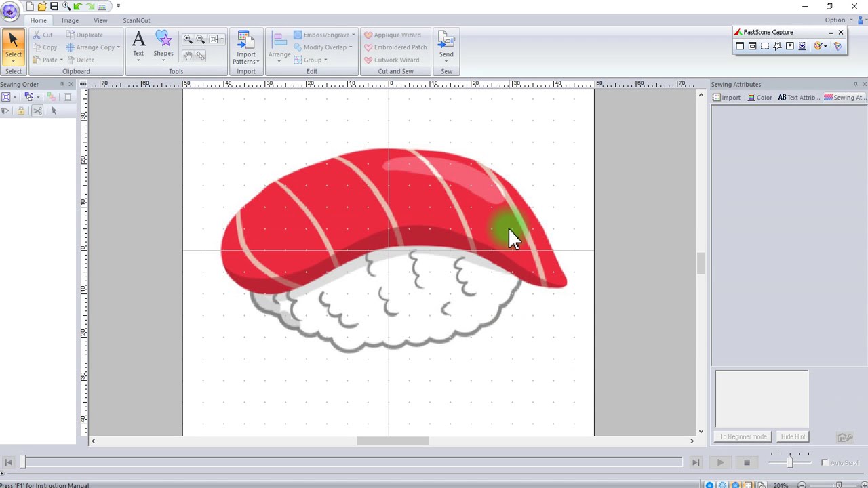Switch to the Home ribbon tab
The height and width of the screenshot is (488, 868).
tap(39, 20)
